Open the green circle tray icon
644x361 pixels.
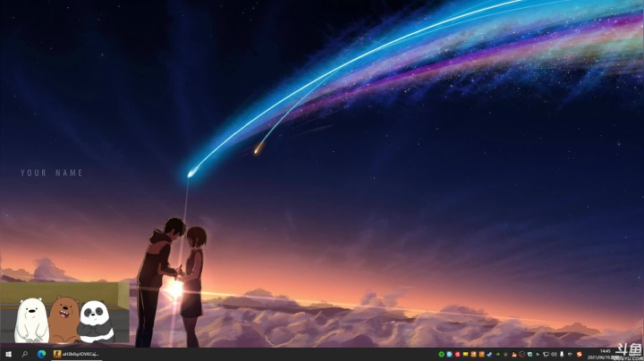(x=442, y=354)
